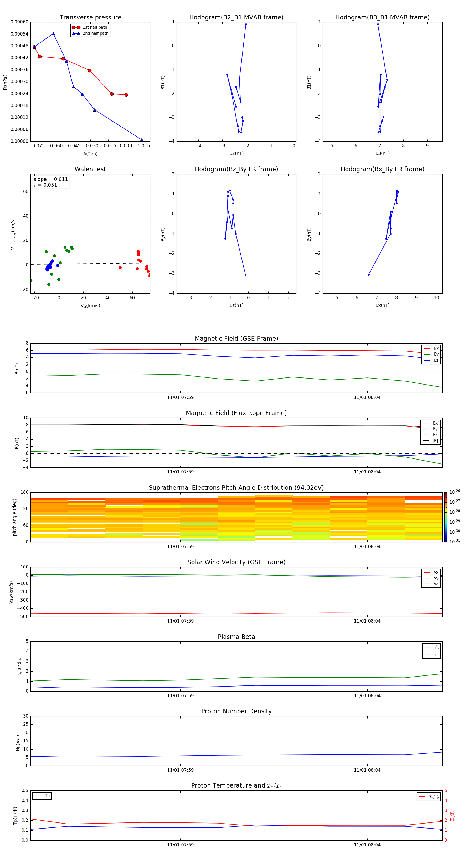Screen dimensions: 473x868
Task: Click 'Hodogram(Bx_By FR frame)' title
Action: [x=382, y=169]
